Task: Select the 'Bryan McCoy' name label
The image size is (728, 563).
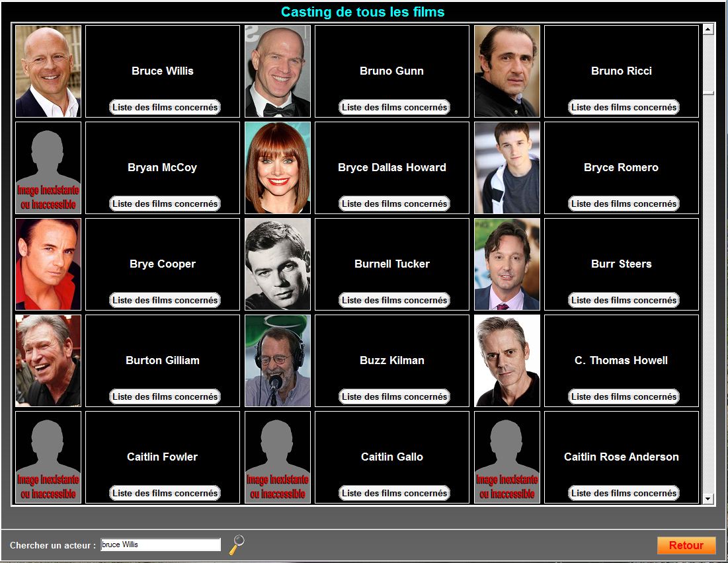Action: tap(163, 168)
